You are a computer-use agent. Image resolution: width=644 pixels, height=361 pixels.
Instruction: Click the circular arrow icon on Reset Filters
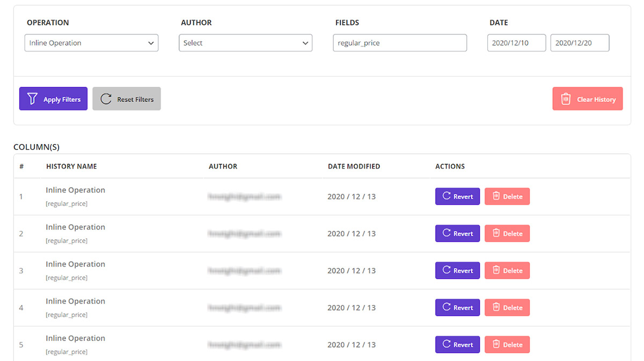(106, 99)
